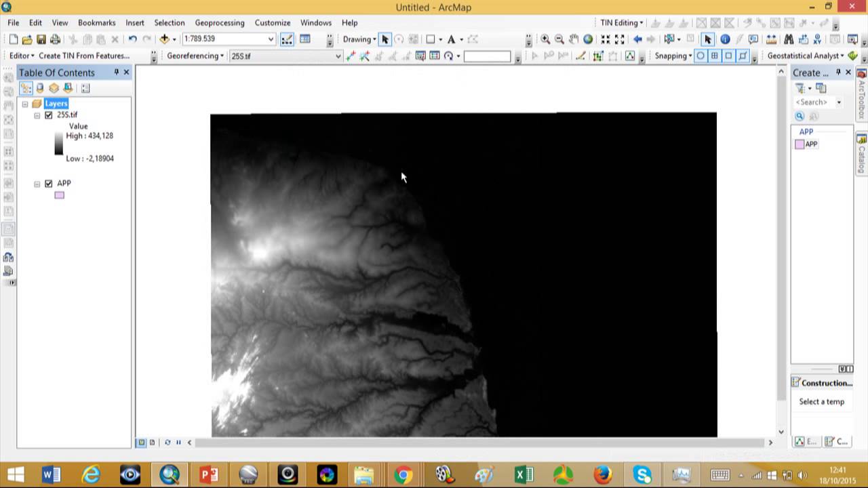Screen dimensions: 868x488
Task: Select the Drawing toolbar text tool
Action: (451, 39)
